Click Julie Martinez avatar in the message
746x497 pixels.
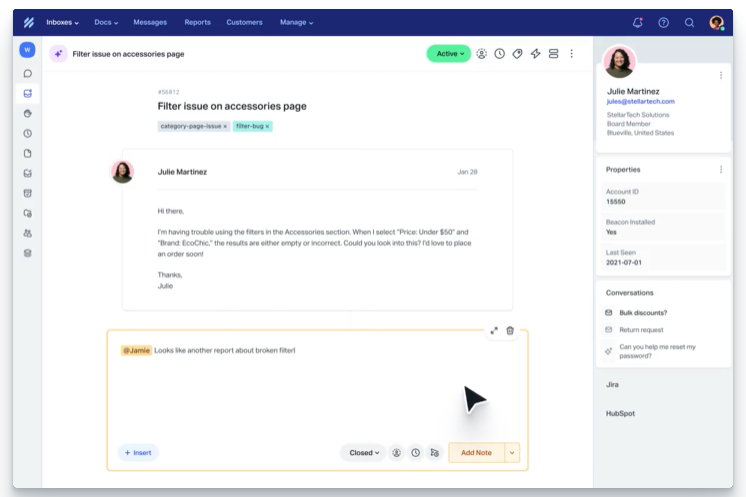coord(122,172)
